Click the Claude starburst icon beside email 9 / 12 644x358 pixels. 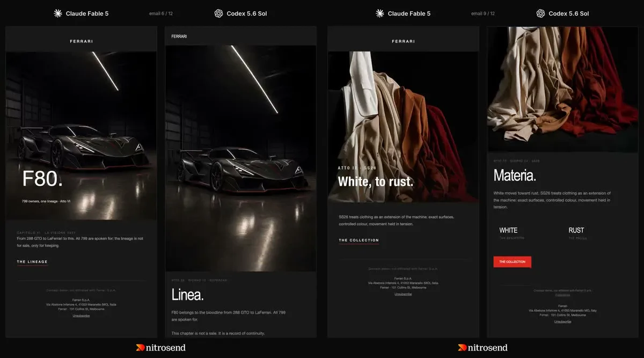380,13
